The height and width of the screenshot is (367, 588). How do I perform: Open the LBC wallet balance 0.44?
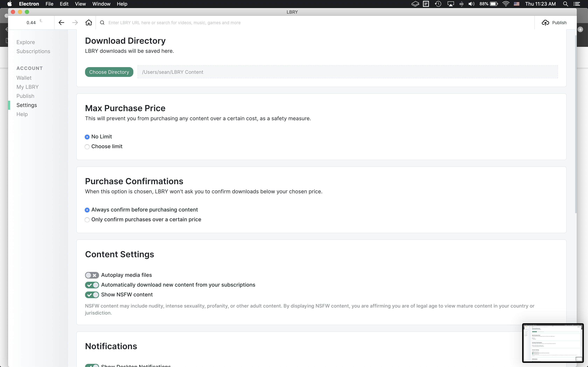point(31,23)
